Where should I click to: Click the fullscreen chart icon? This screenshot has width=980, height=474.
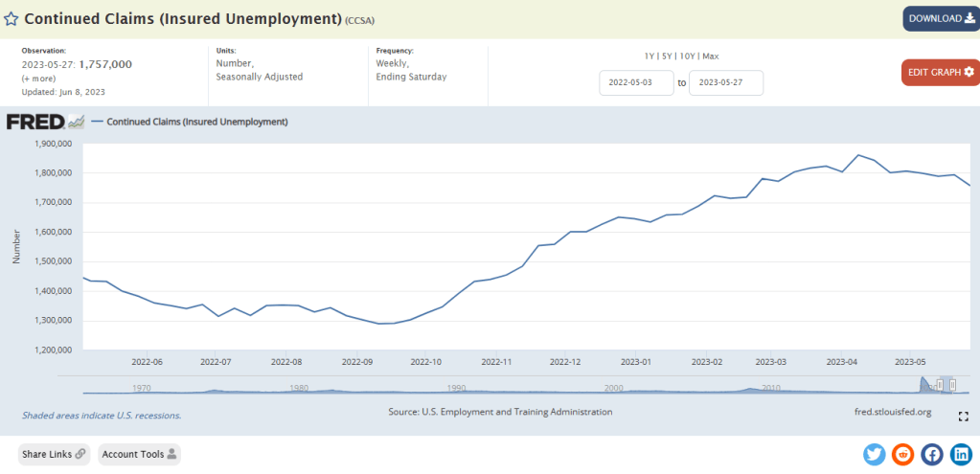[x=963, y=417]
